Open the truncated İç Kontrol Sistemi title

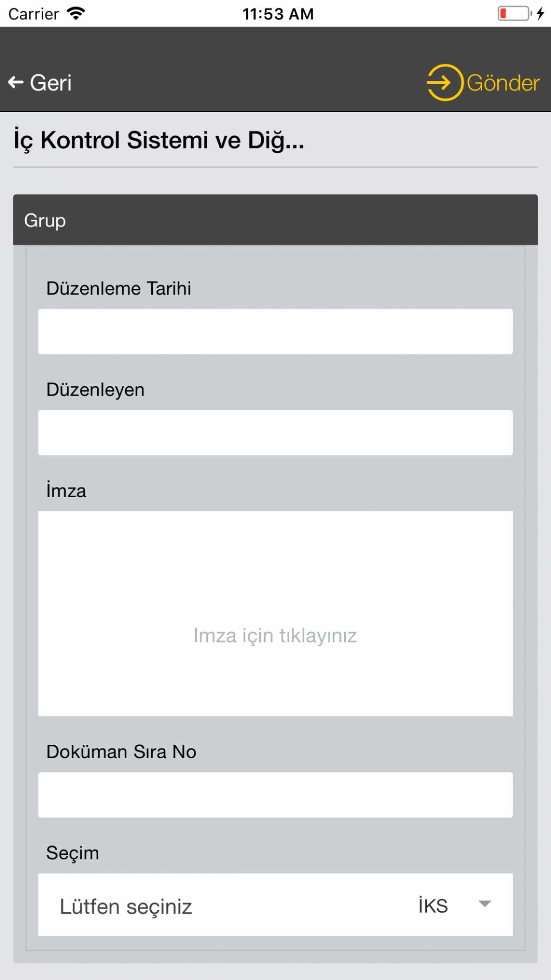158,140
